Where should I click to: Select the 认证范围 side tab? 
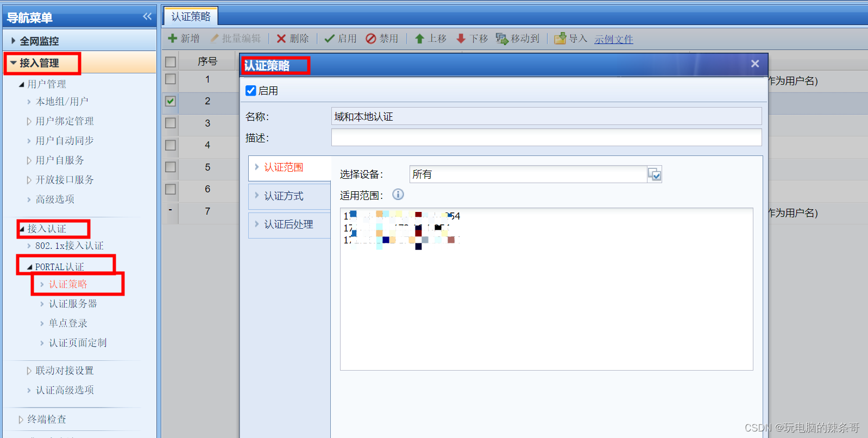[290, 167]
